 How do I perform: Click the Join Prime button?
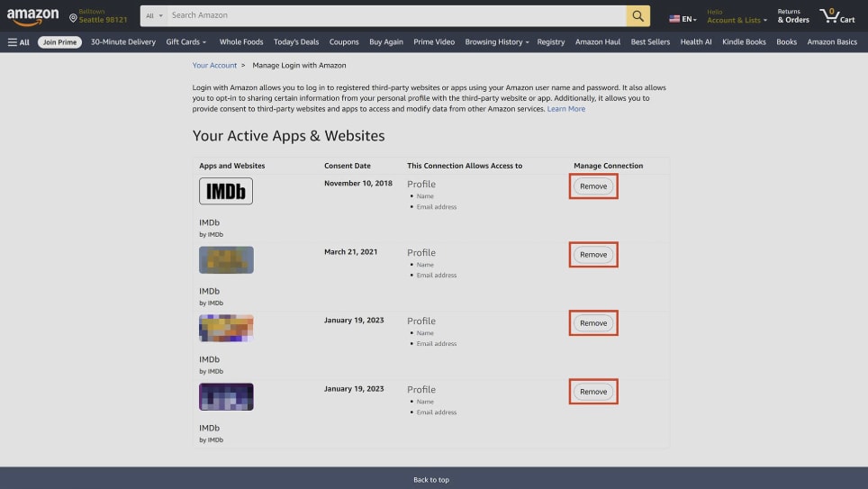pos(59,42)
